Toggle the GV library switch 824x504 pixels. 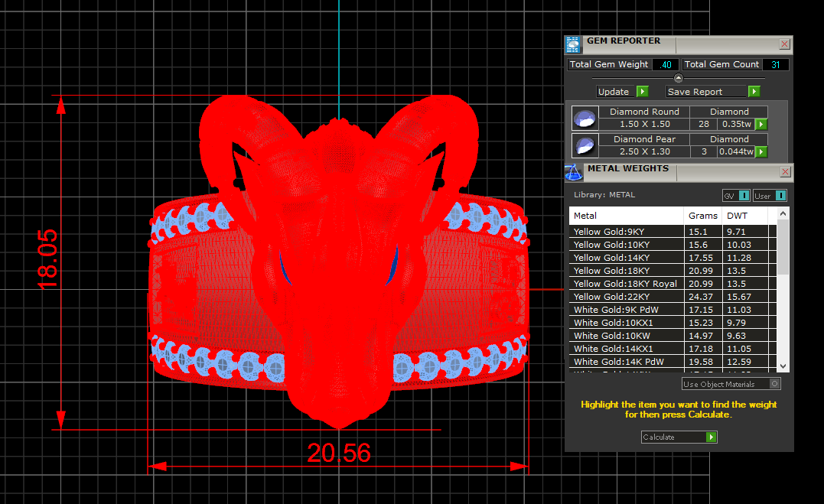pos(736,196)
